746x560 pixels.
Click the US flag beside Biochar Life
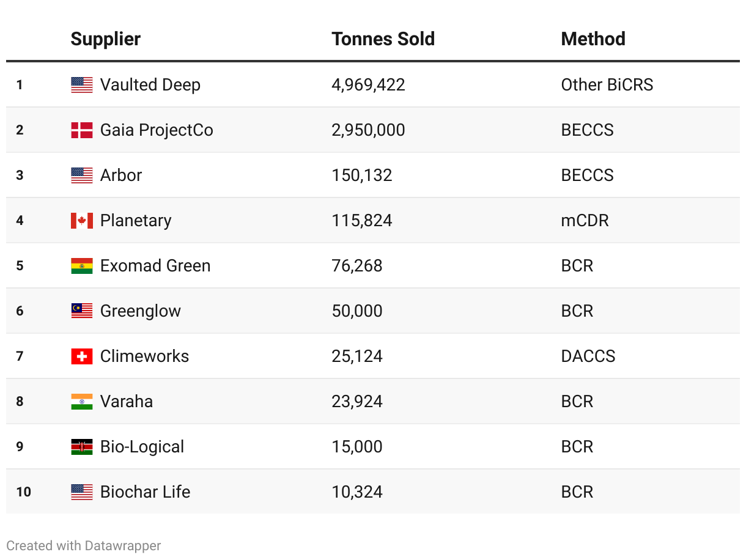click(x=82, y=492)
